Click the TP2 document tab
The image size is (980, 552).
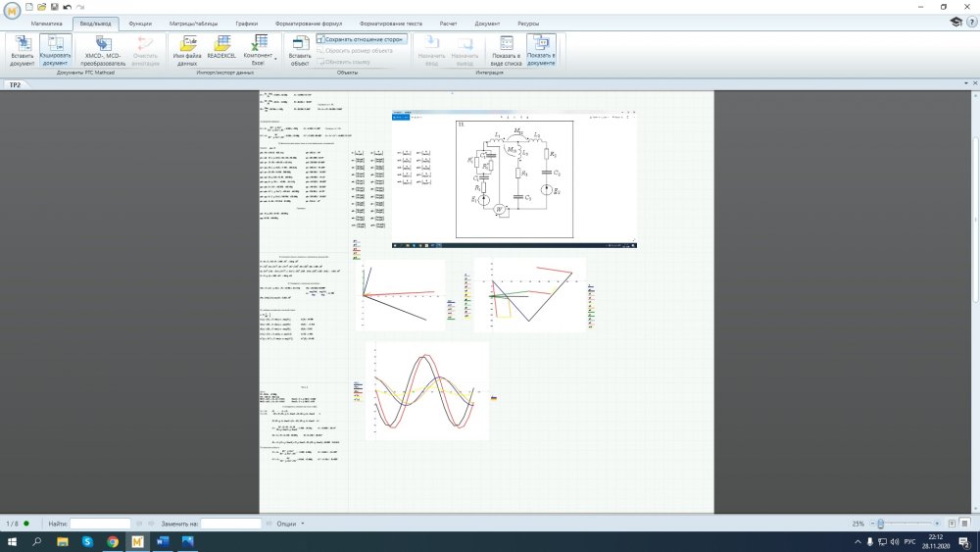click(15, 85)
